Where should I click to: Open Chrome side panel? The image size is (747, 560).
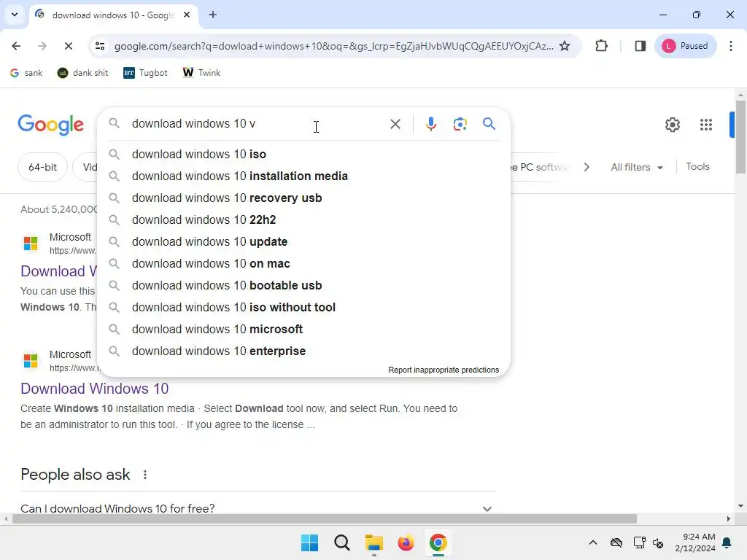(640, 46)
